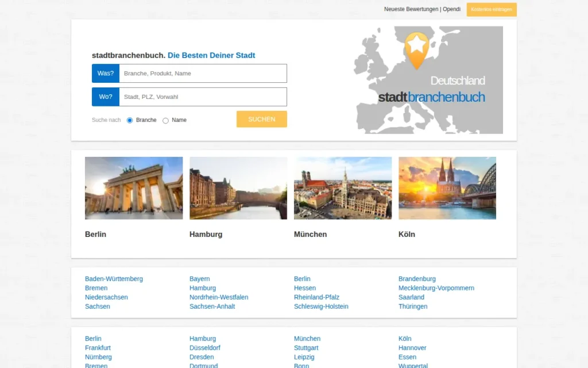Open the Hannover city link
588x368 pixels.
click(412, 348)
